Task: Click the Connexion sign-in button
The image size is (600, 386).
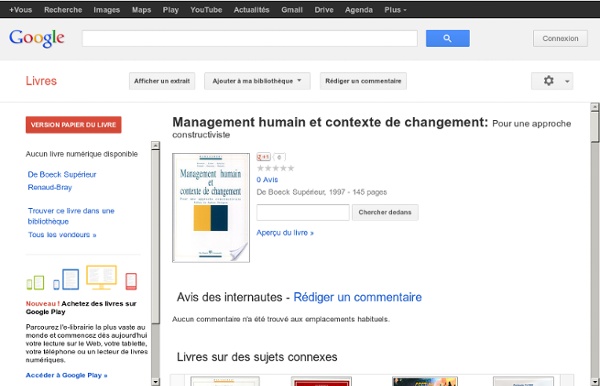Action: click(x=560, y=39)
